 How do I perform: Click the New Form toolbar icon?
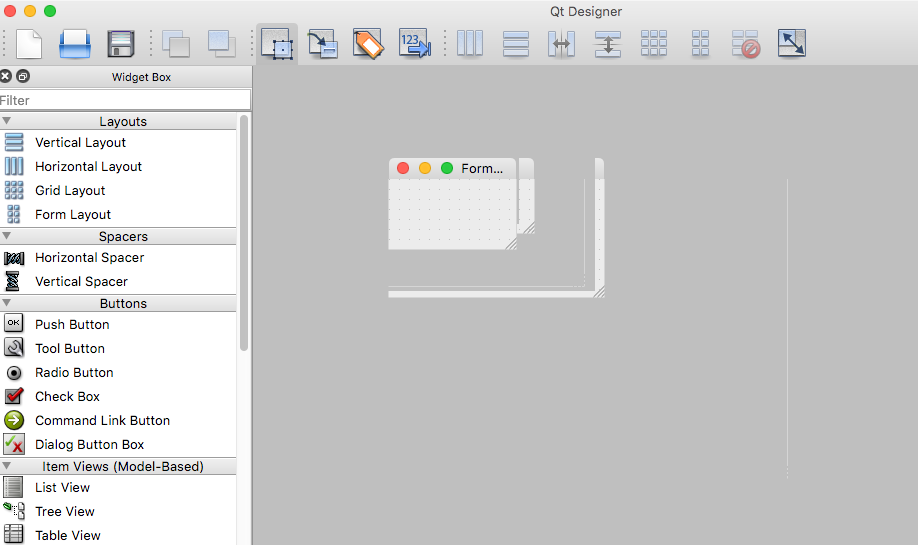point(29,43)
